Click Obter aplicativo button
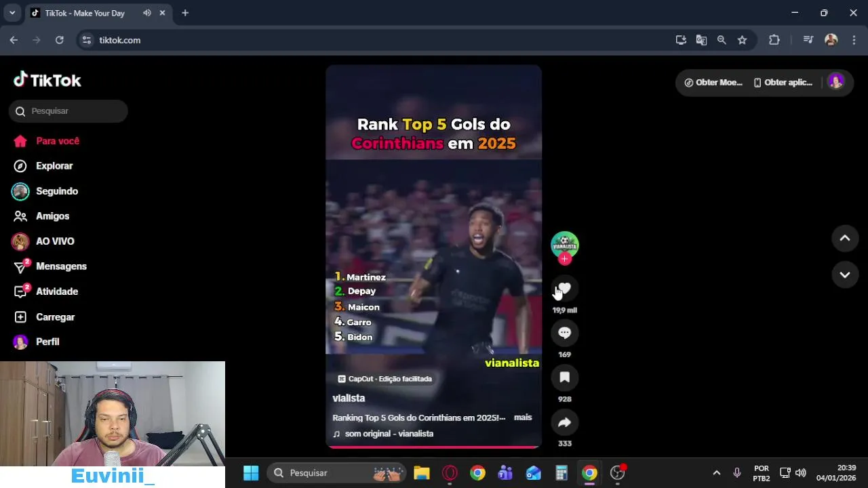This screenshot has height=488, width=868. pos(783,82)
